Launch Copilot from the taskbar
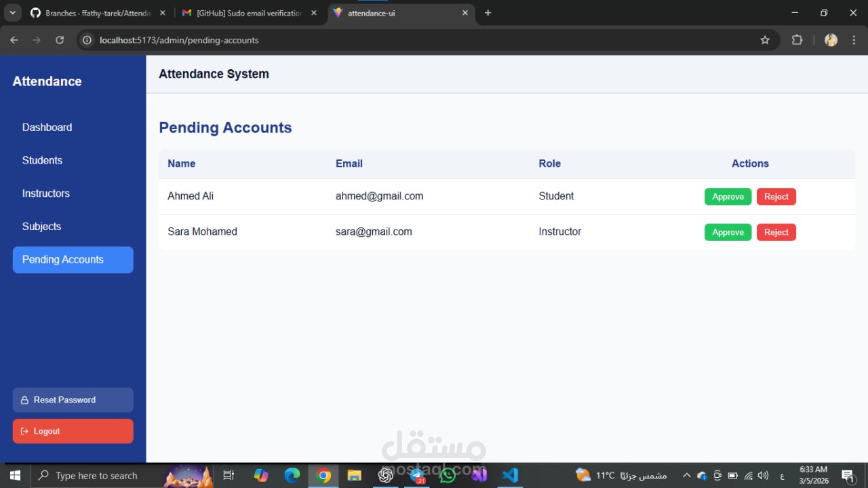This screenshot has width=868, height=488. pos(261,476)
